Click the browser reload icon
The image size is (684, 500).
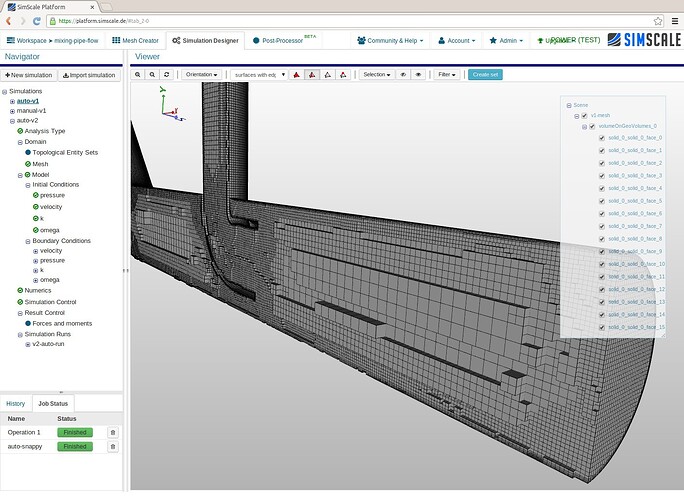(x=37, y=21)
